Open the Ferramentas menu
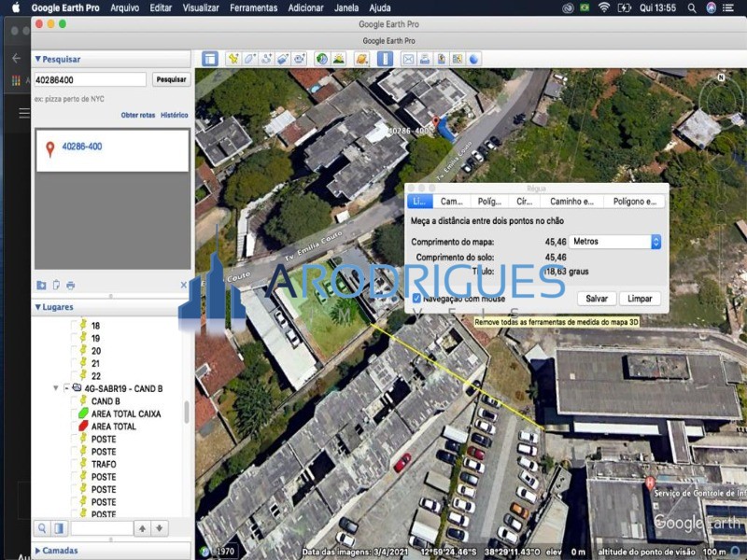This screenshot has width=747, height=560. point(254,7)
